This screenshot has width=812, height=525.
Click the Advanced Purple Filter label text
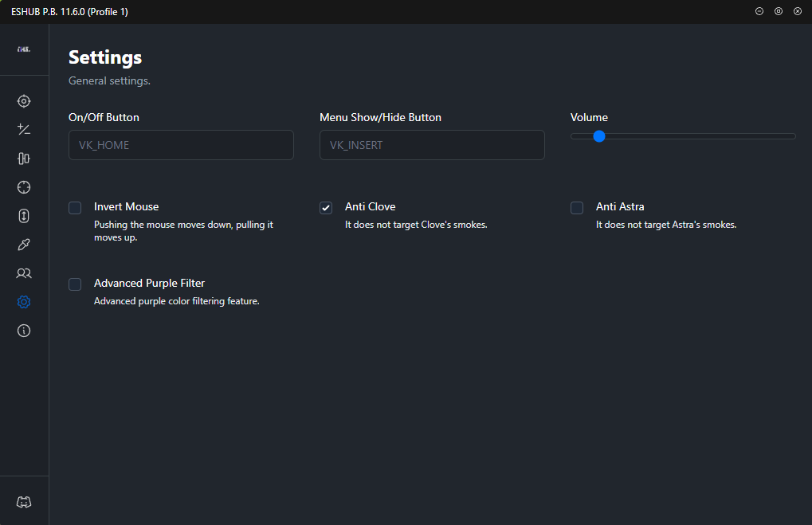pyautogui.click(x=149, y=284)
